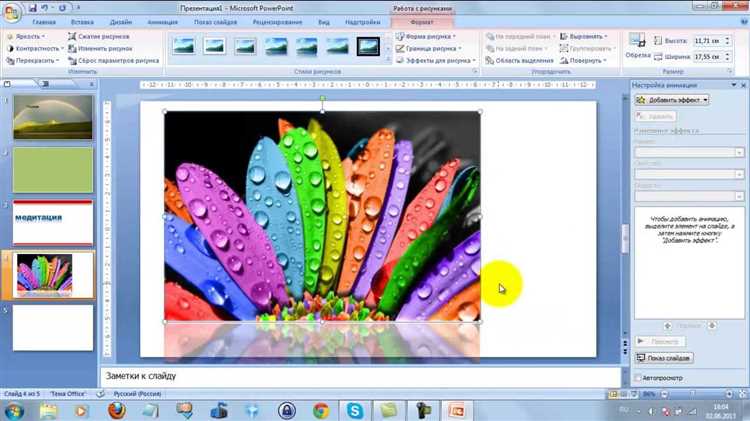Open the Повернуть rotate dropdown

point(583,61)
